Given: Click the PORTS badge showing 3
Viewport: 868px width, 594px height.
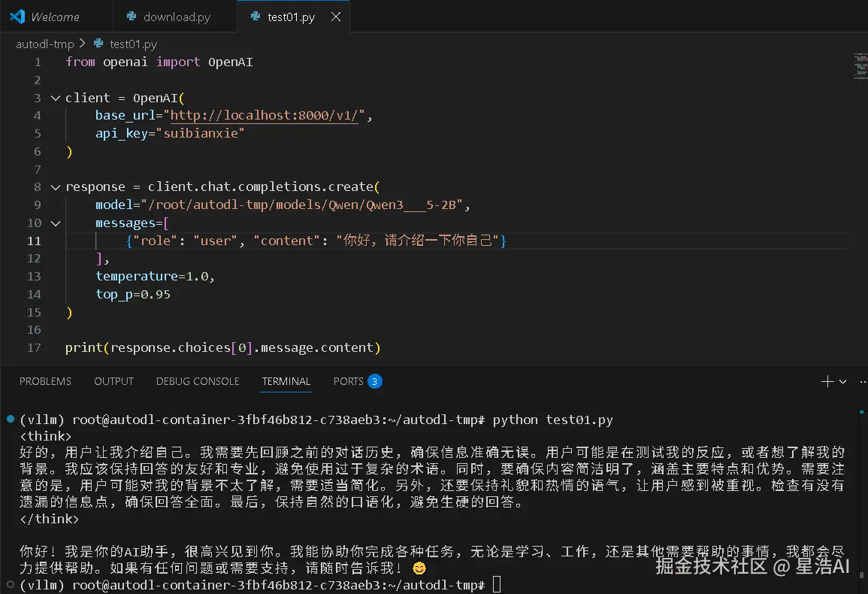Looking at the screenshot, I should click(375, 381).
